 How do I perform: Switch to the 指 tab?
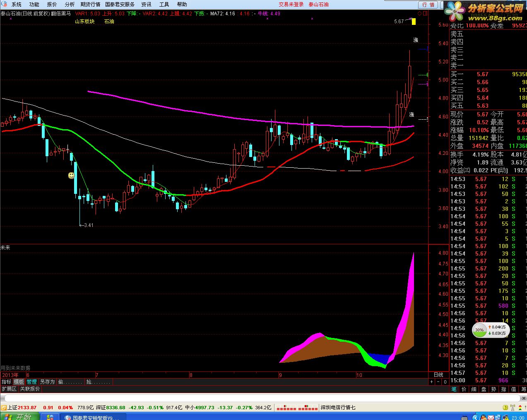(503, 389)
